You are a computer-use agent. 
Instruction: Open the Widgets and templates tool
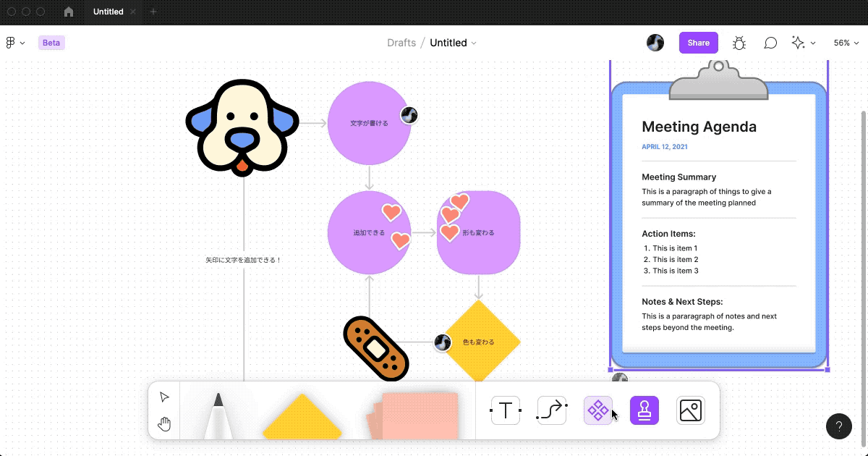point(597,411)
